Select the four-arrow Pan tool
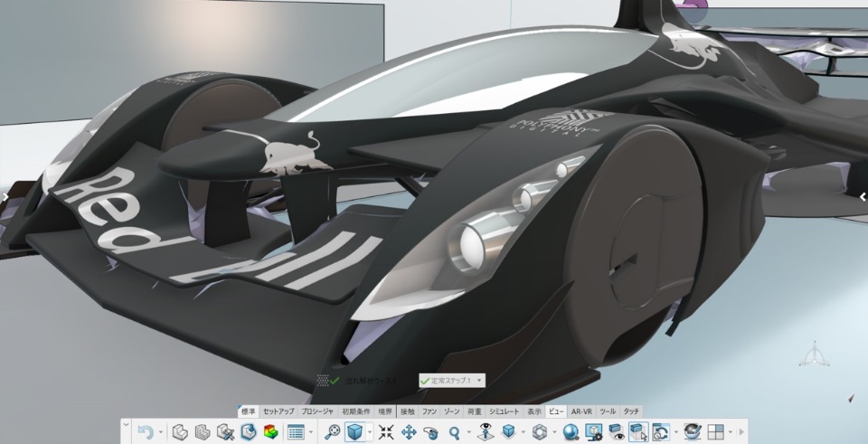The image size is (868, 444). [409, 432]
